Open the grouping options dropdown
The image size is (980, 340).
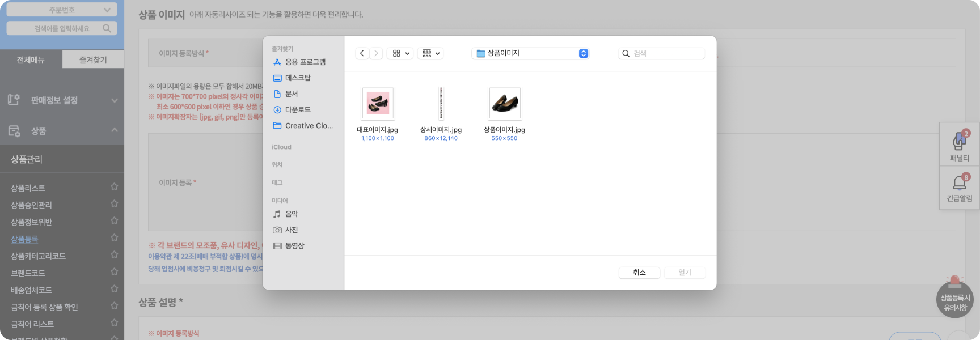pos(430,53)
